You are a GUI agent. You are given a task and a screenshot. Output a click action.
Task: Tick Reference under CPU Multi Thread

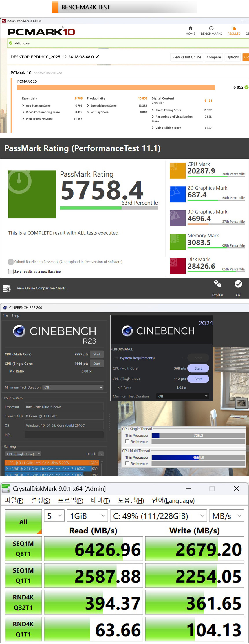(x=127, y=463)
